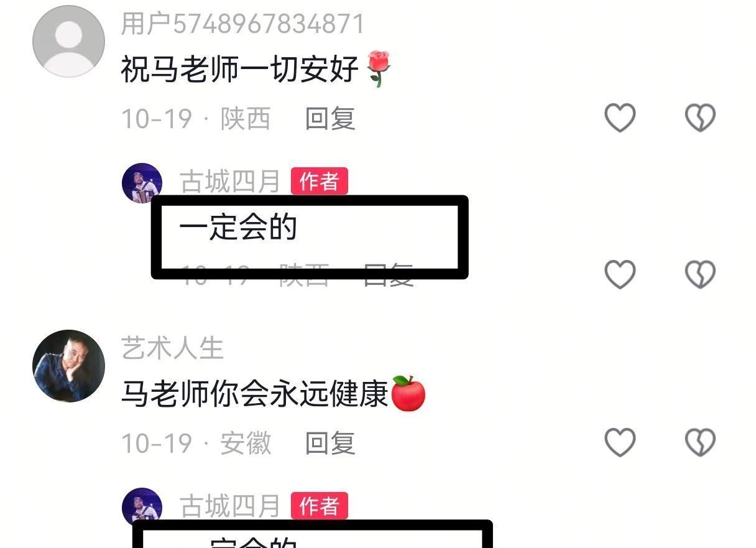This screenshot has width=756, height=548.
Task: Dislike the 祝马老师一切安好 comment
Action: pyautogui.click(x=700, y=118)
